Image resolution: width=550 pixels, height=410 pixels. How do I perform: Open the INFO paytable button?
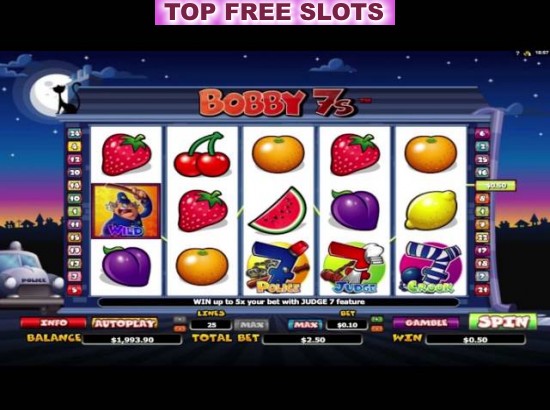pyautogui.click(x=53, y=323)
